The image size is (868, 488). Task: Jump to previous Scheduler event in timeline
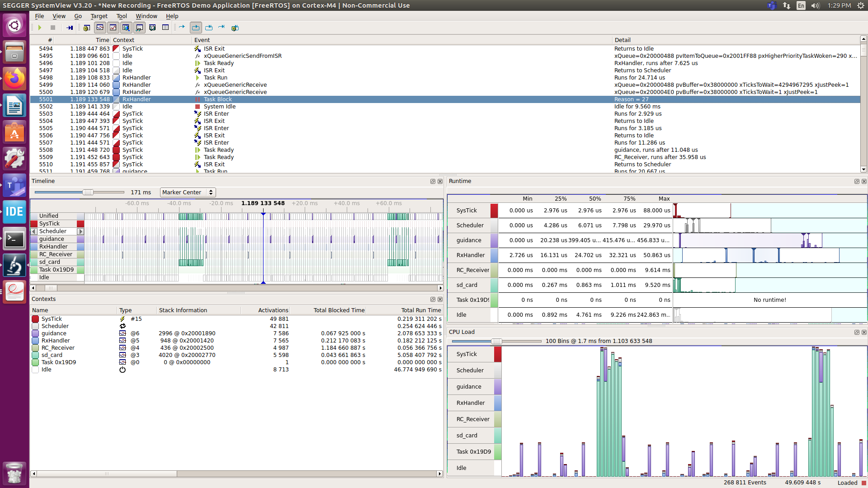(x=33, y=231)
